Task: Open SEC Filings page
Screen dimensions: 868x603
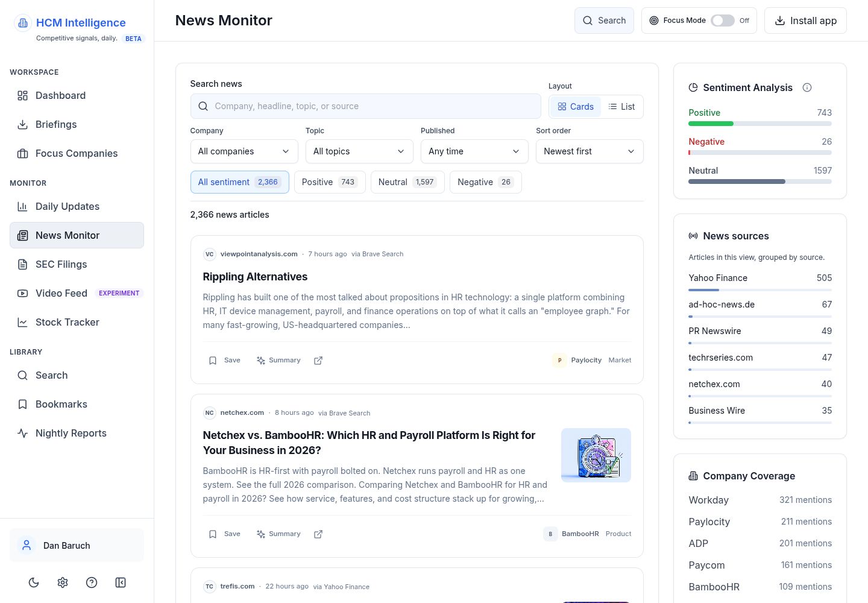Action: tap(77, 264)
